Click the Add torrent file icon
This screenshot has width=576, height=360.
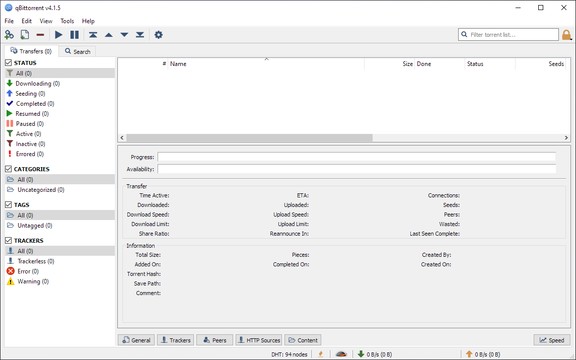pyautogui.click(x=25, y=35)
